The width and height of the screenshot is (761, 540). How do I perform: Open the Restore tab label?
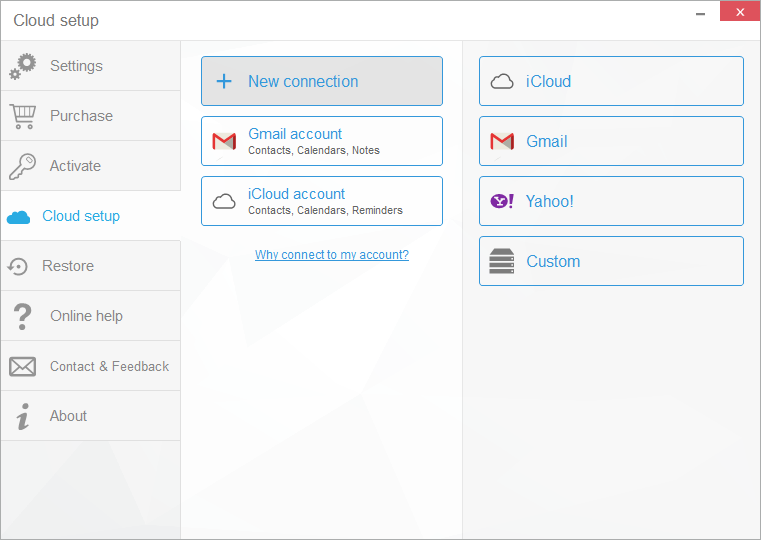pyautogui.click(x=68, y=266)
